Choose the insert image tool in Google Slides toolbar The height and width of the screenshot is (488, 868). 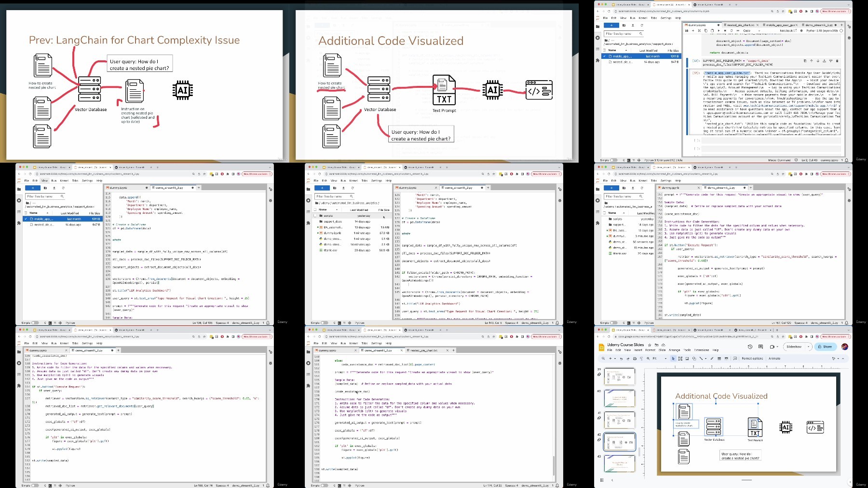(x=687, y=359)
